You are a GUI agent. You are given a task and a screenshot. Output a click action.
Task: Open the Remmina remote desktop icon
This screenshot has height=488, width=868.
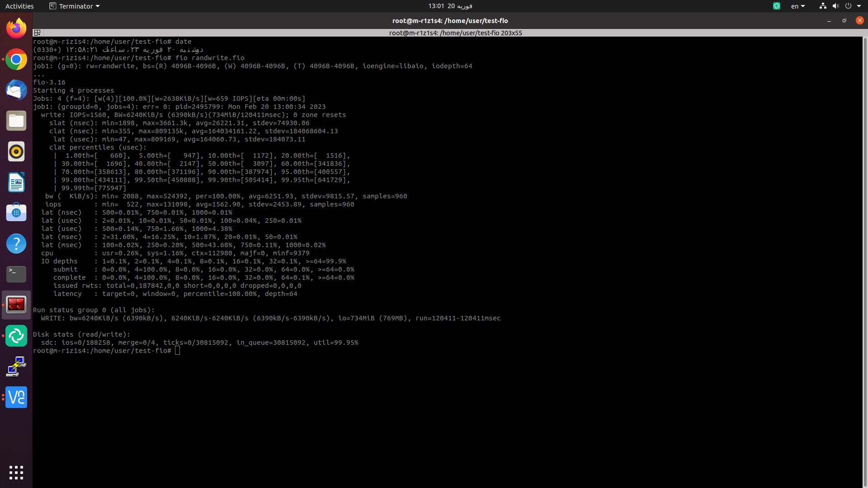[16, 366]
